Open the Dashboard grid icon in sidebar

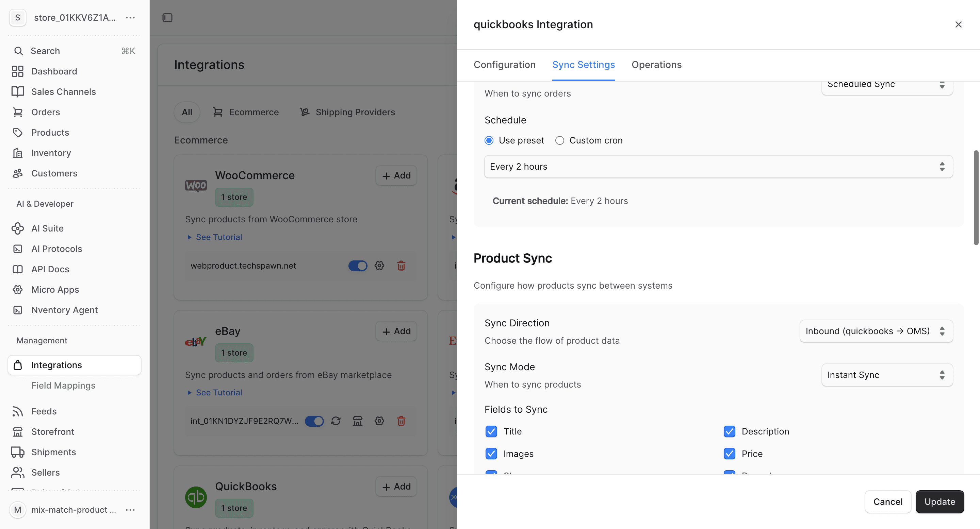17,71
